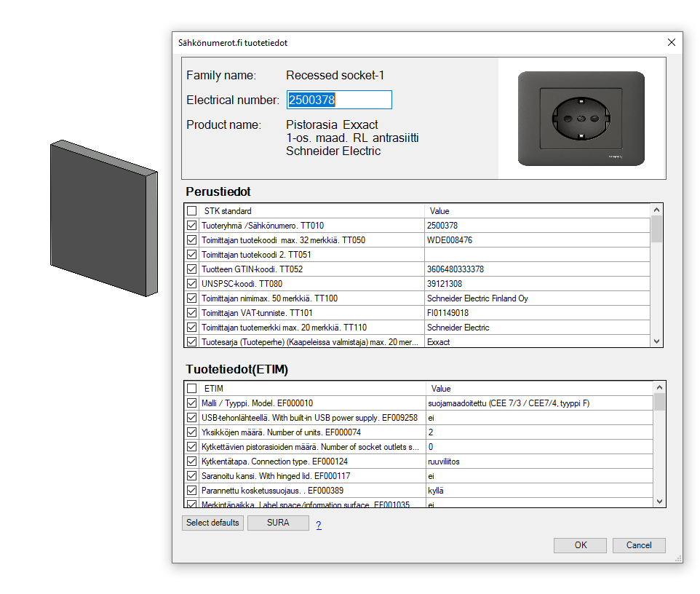Click Perustiedot list scroll down arrow

click(656, 341)
